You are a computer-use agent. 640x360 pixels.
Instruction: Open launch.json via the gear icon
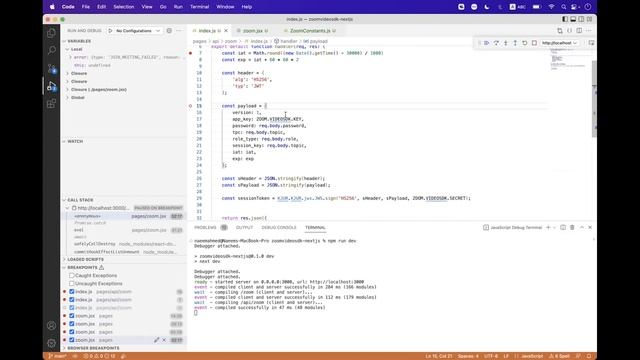pos(169,31)
